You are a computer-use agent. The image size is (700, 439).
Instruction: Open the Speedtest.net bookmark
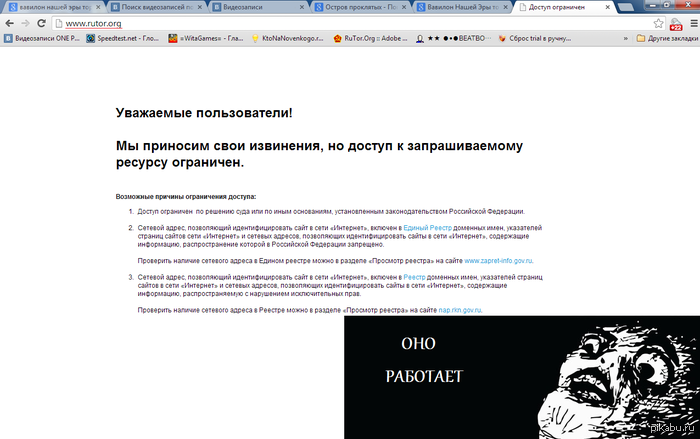pos(123,38)
